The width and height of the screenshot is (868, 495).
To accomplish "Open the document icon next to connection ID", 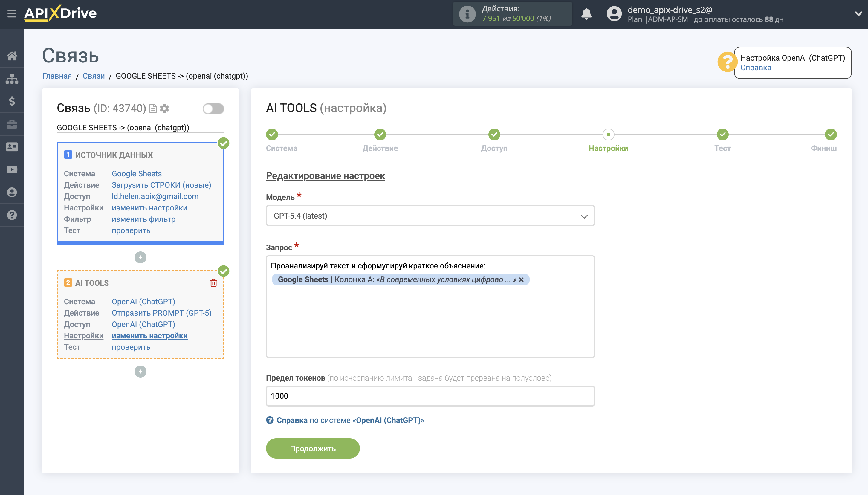I will (153, 109).
